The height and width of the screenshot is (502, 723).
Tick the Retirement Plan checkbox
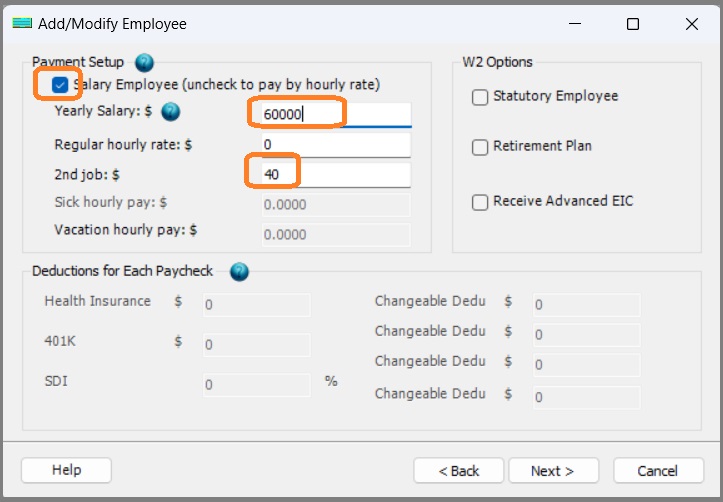click(x=480, y=147)
